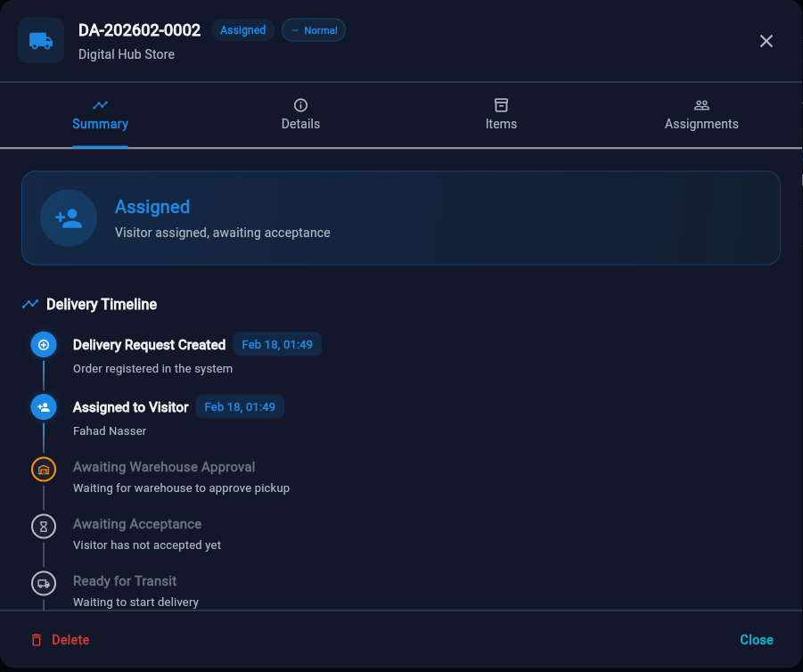
Task: Click the Normal priority chip
Action: point(314,30)
